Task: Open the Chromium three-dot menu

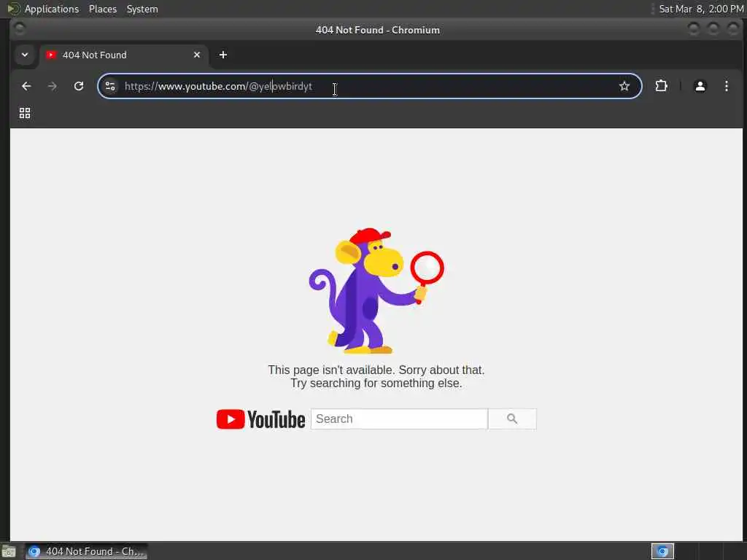Action: pos(726,86)
